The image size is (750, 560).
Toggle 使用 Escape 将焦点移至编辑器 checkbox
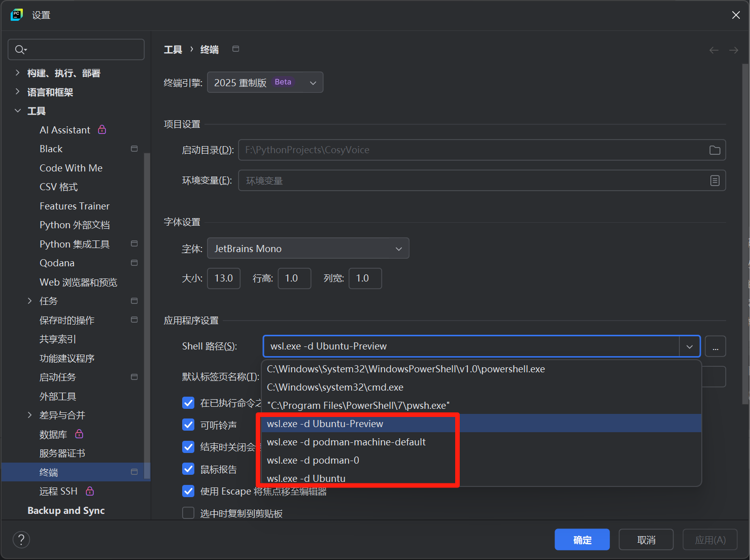coord(188,491)
